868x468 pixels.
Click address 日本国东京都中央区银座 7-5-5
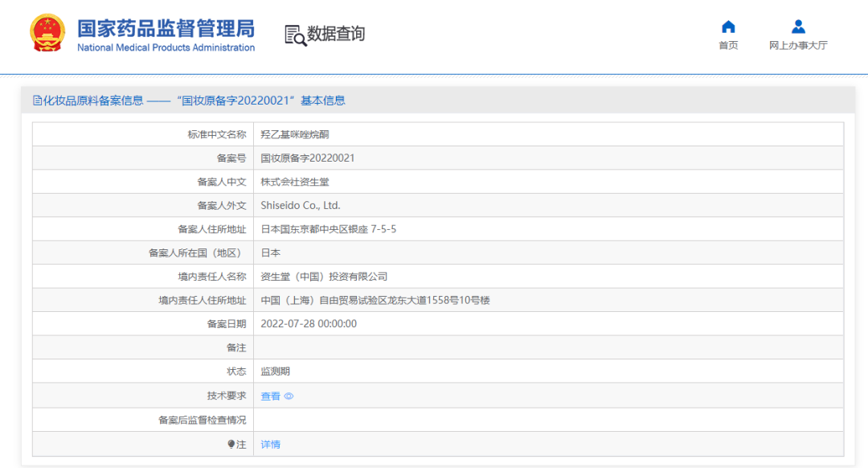(329, 229)
